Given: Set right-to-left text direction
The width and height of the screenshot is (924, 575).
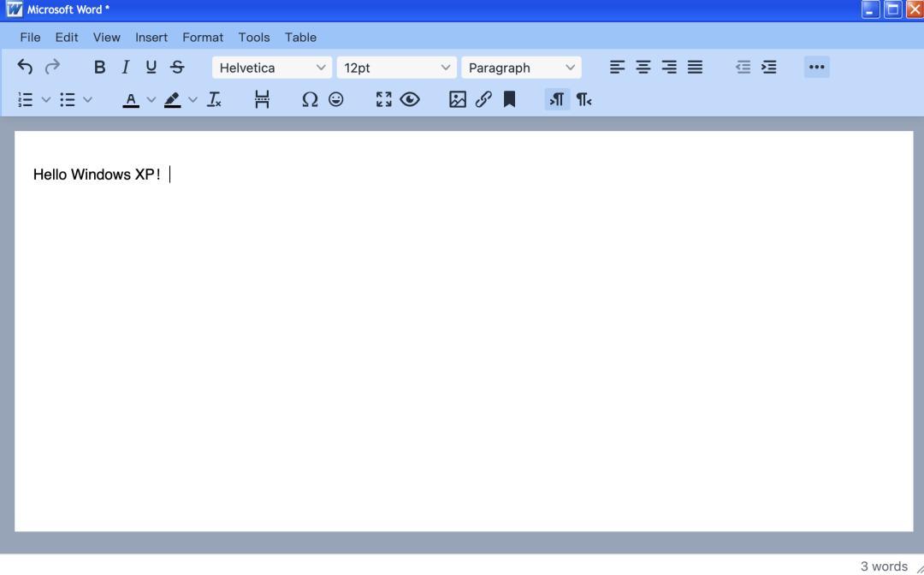Looking at the screenshot, I should (x=583, y=99).
